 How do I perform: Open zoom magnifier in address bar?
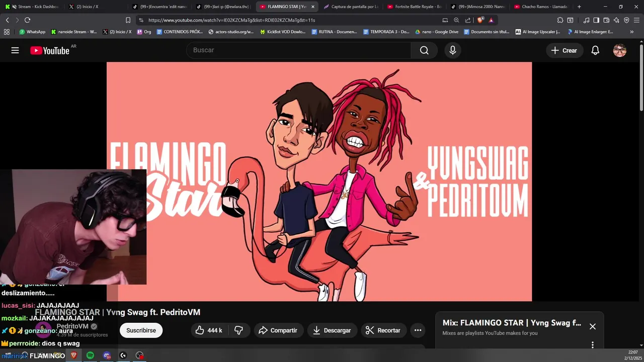click(x=456, y=20)
